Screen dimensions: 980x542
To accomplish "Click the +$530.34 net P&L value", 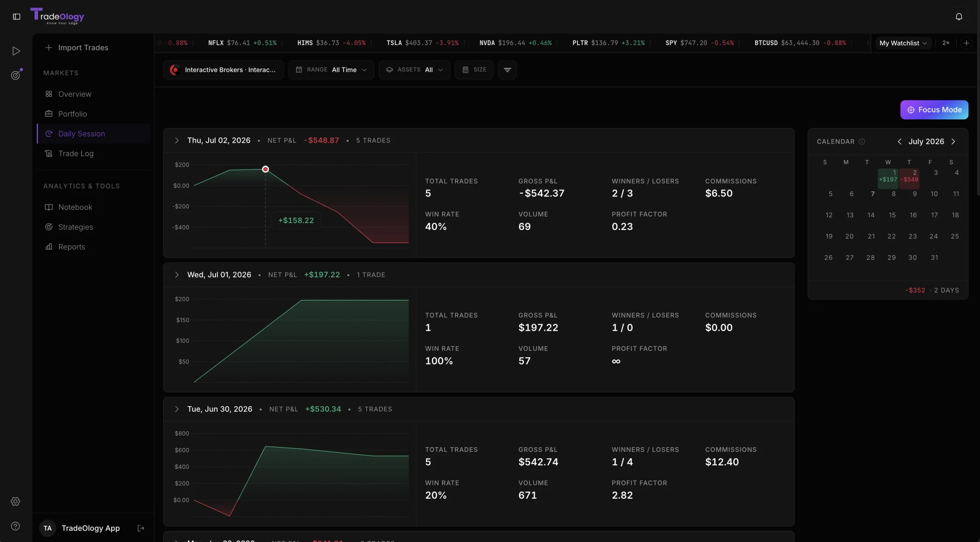I will [323, 409].
